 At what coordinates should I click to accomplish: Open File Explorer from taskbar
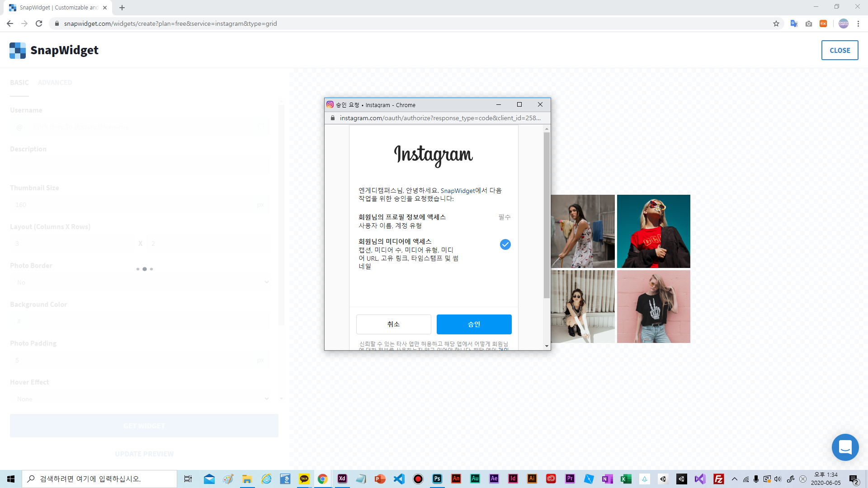click(247, 479)
